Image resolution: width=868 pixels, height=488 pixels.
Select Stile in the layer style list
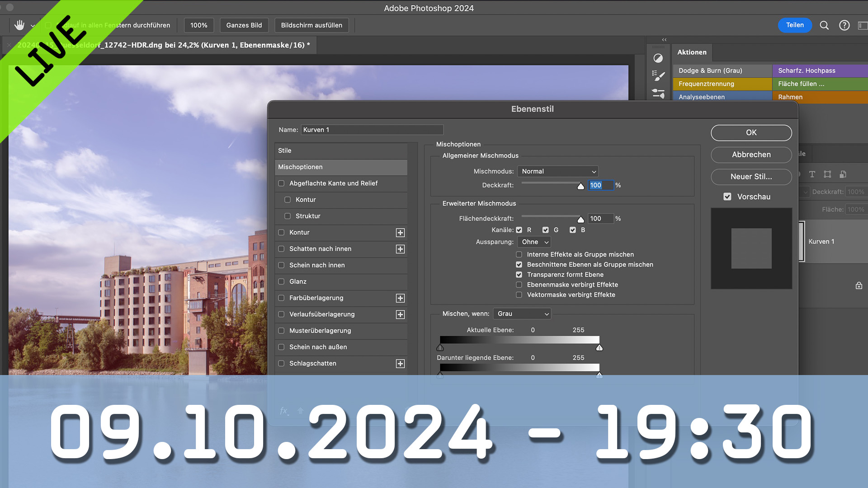coord(341,150)
